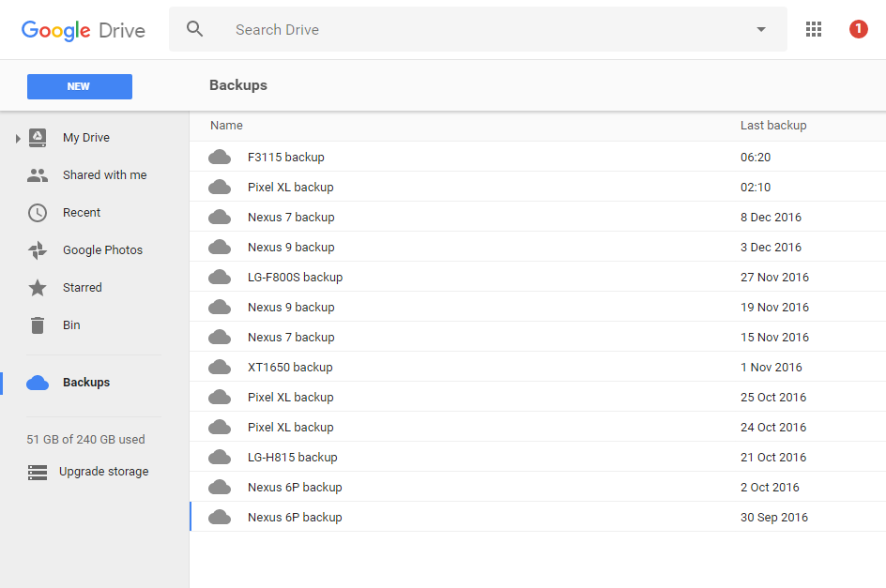886x588 pixels.
Task: Open Shared with me people icon
Action: pyautogui.click(x=38, y=175)
